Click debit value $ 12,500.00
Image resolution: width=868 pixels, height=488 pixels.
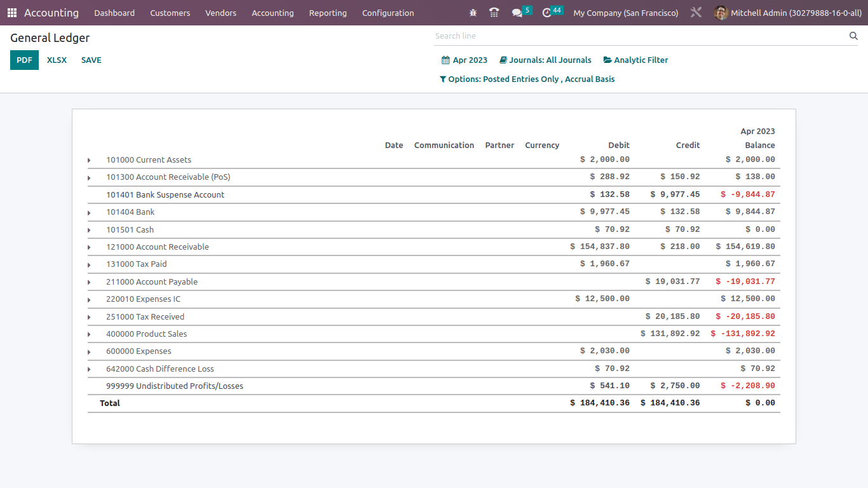[602, 299]
